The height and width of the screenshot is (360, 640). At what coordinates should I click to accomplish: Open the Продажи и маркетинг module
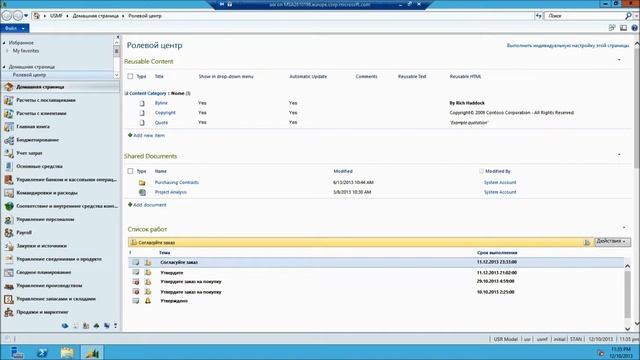[x=42, y=312]
